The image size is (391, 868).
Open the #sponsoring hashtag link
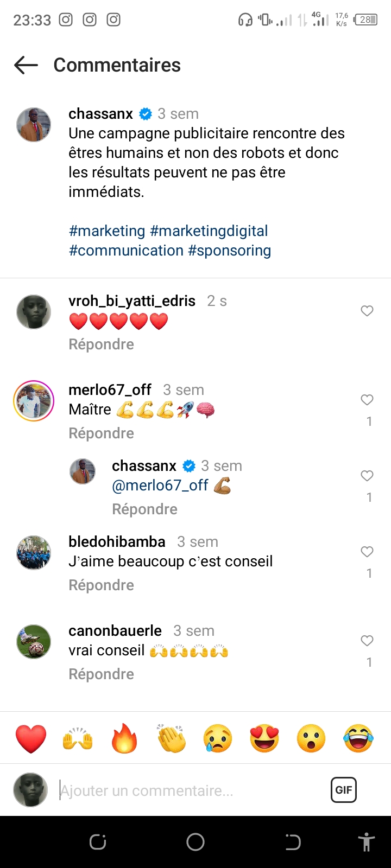tap(229, 251)
